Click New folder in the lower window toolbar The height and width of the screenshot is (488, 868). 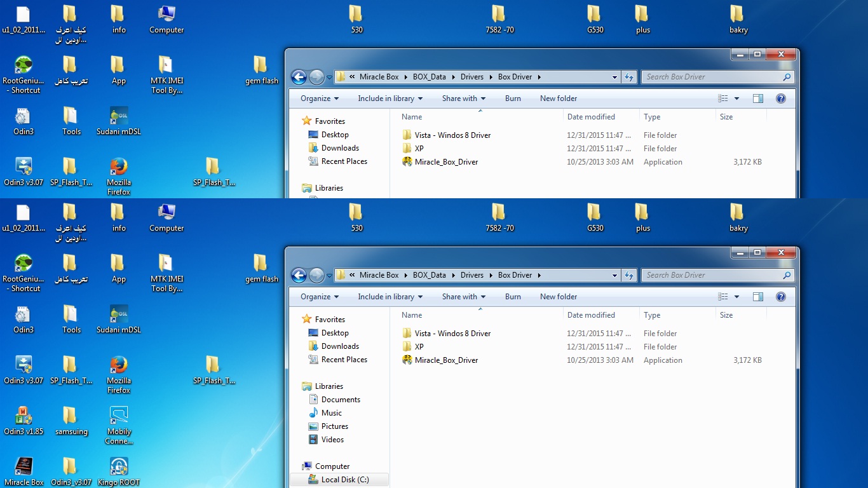tap(559, 297)
